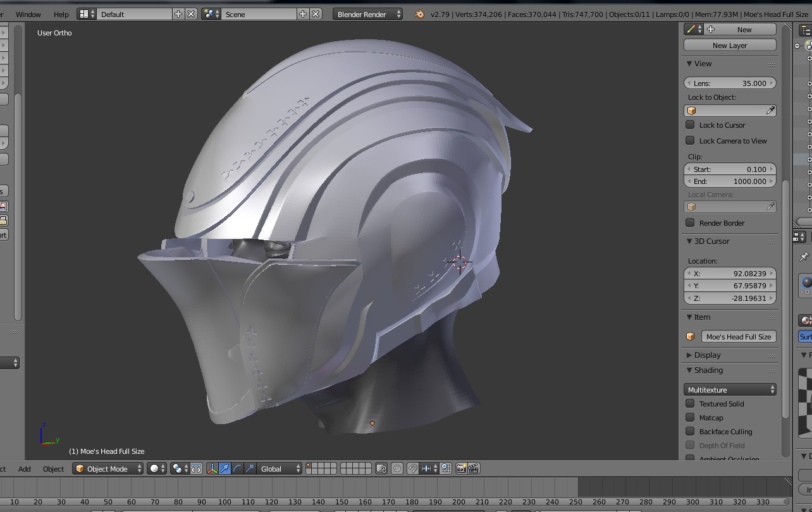This screenshot has width=812, height=512.
Task: Click the Blender logo icon
Action: click(x=419, y=14)
